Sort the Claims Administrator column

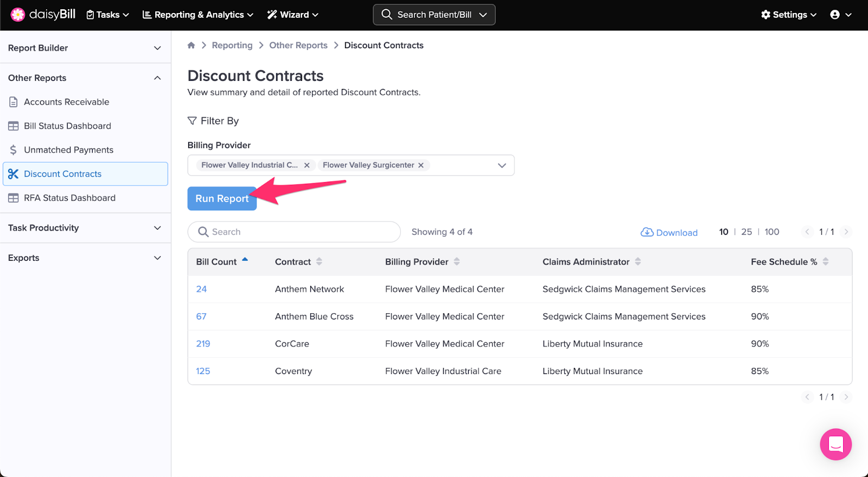pyautogui.click(x=638, y=262)
